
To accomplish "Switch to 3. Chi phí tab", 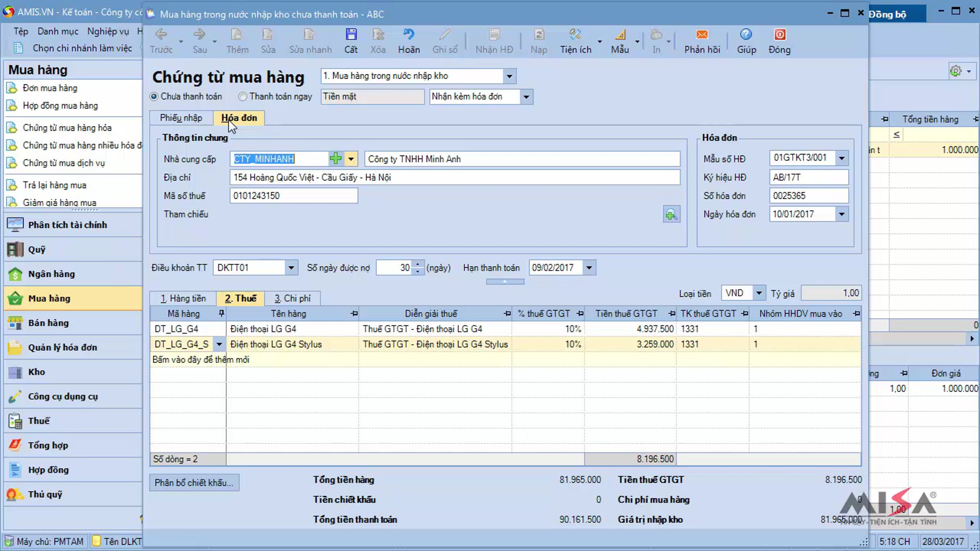I will 292,299.
